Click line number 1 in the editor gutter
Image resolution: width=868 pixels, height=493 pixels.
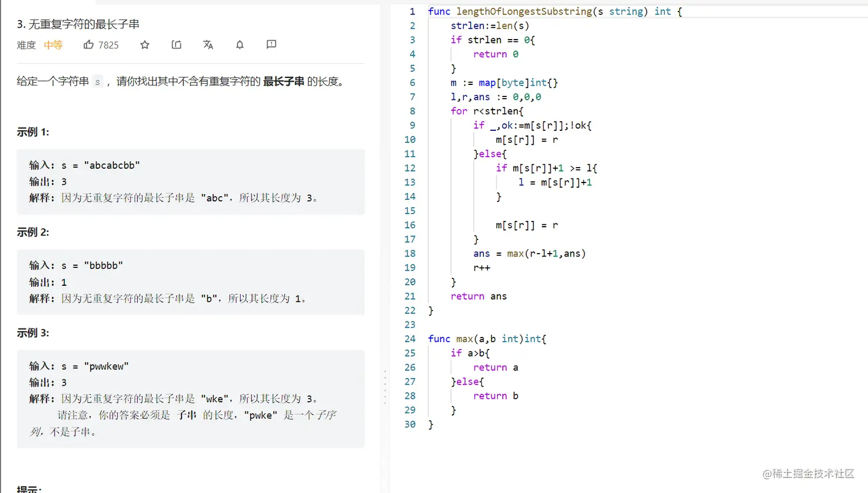(412, 11)
